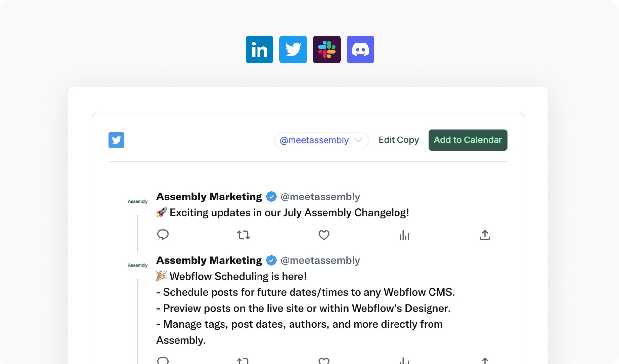
Task: Select the LinkedIn platform icon
Action: pyautogui.click(x=259, y=49)
